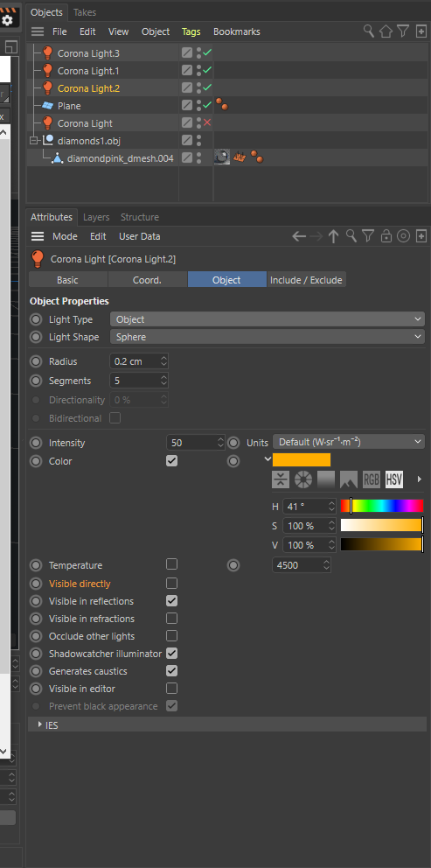Click the search icon in Objects manager
Viewport: 431px width, 868px height.
pos(368,31)
